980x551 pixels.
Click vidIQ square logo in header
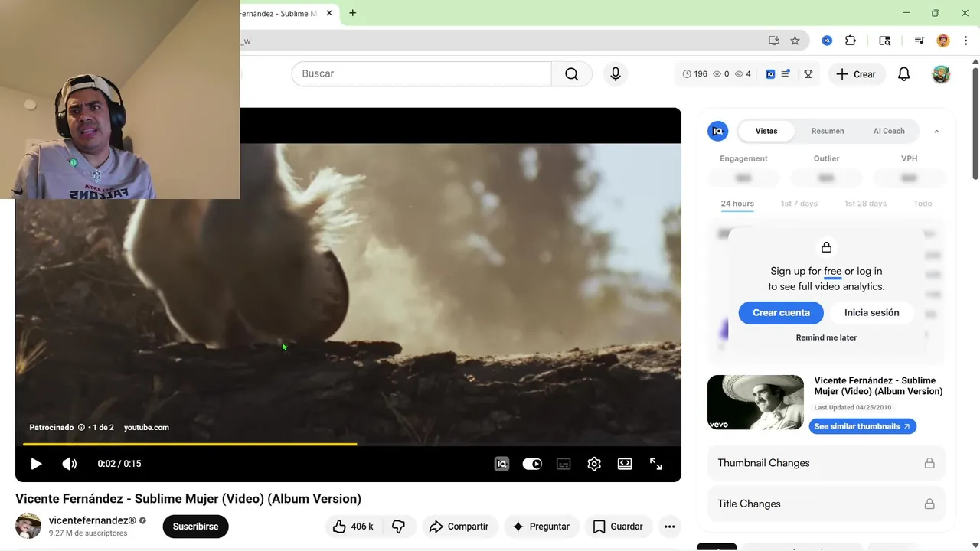(770, 74)
